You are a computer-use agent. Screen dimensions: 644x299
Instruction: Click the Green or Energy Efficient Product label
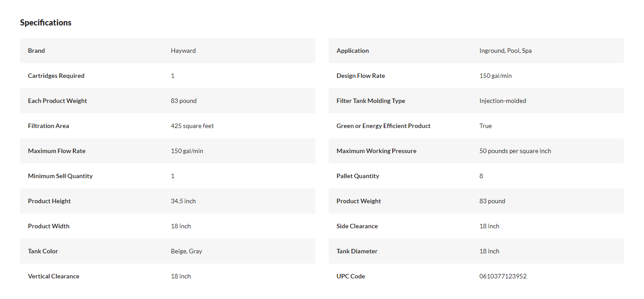[x=383, y=126]
